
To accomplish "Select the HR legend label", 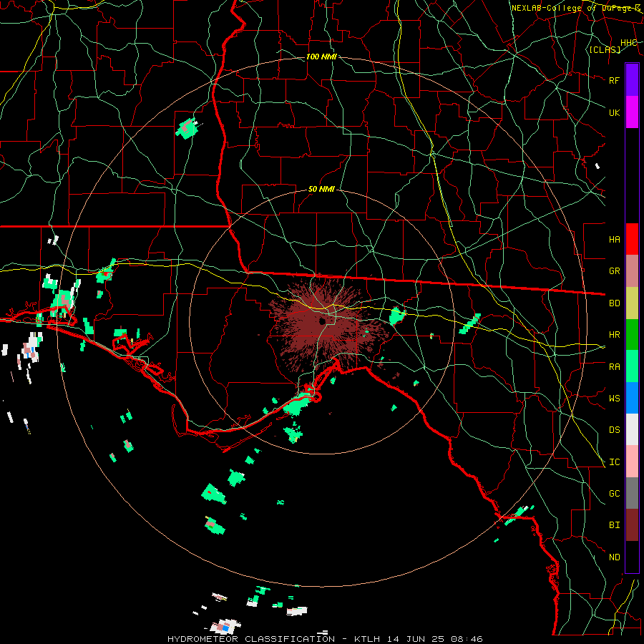I will [614, 335].
